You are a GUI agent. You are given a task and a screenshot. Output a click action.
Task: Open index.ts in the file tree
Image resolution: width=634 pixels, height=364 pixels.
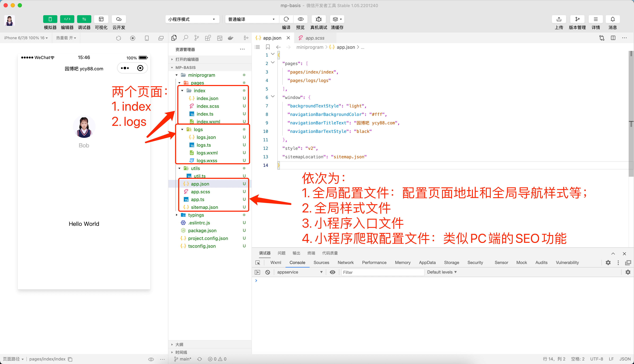point(210,114)
